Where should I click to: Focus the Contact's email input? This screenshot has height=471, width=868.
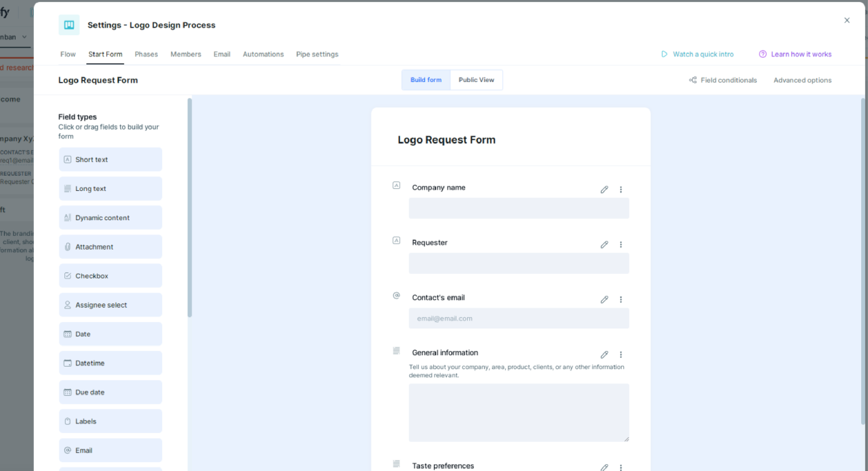pyautogui.click(x=519, y=318)
